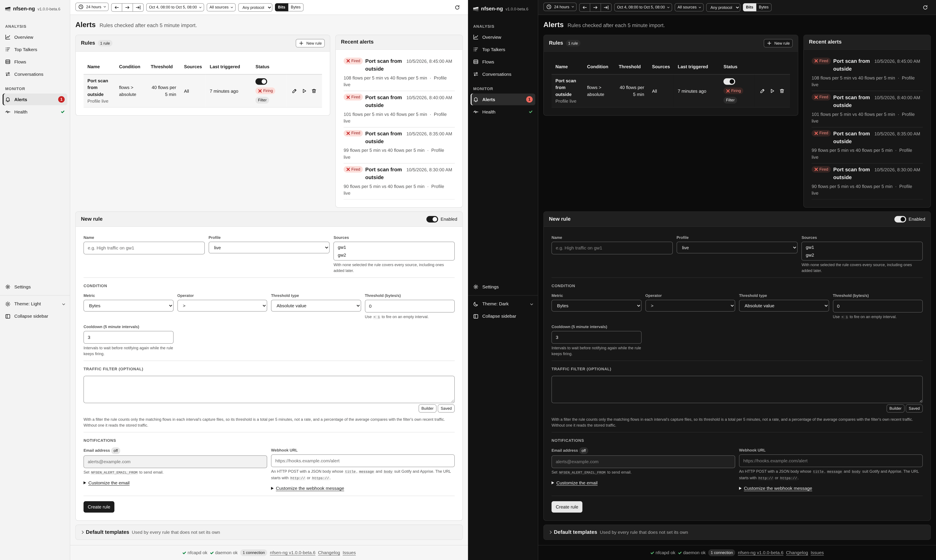Step time window back in light toolbar

116,7
